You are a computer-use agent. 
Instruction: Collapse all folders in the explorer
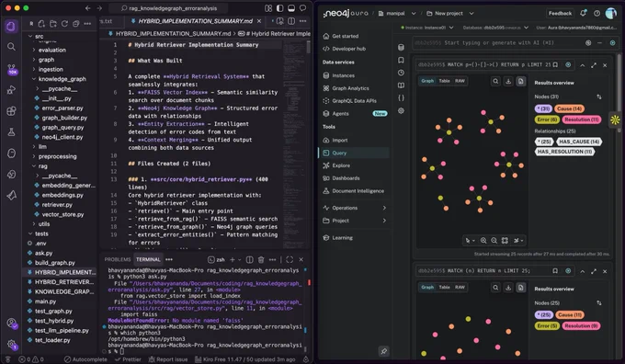pos(75,24)
